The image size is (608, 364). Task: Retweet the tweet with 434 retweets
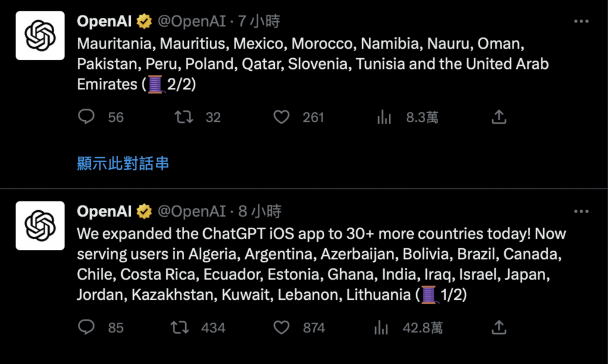coord(180,328)
